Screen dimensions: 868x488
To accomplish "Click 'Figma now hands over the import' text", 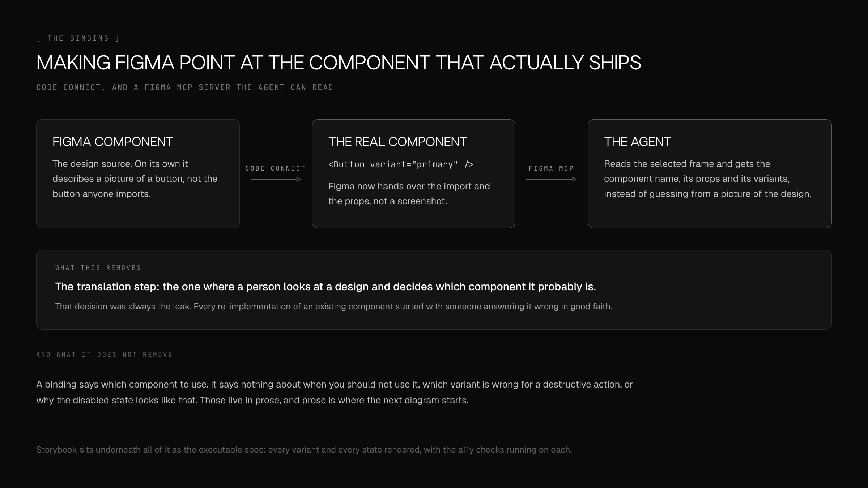I will (x=409, y=194).
